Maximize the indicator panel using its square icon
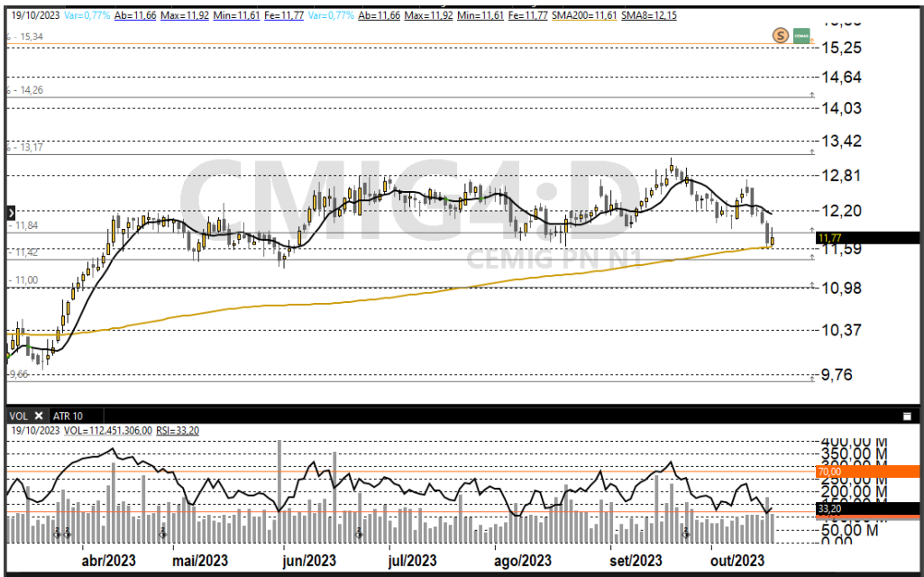Screen dimensions: 924x577 [907, 417]
